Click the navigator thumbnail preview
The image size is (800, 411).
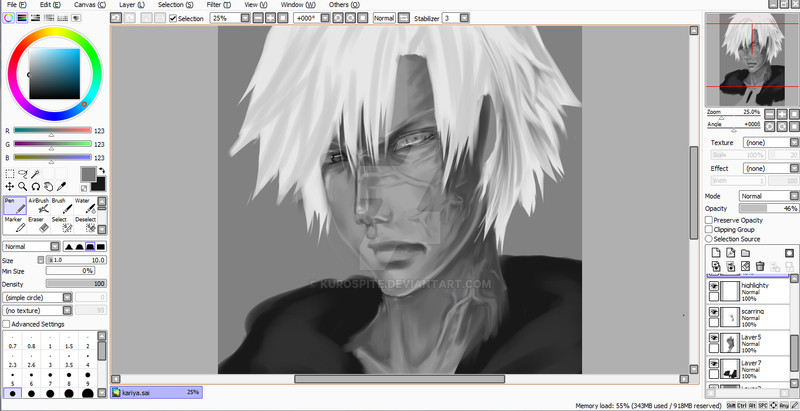click(x=752, y=59)
